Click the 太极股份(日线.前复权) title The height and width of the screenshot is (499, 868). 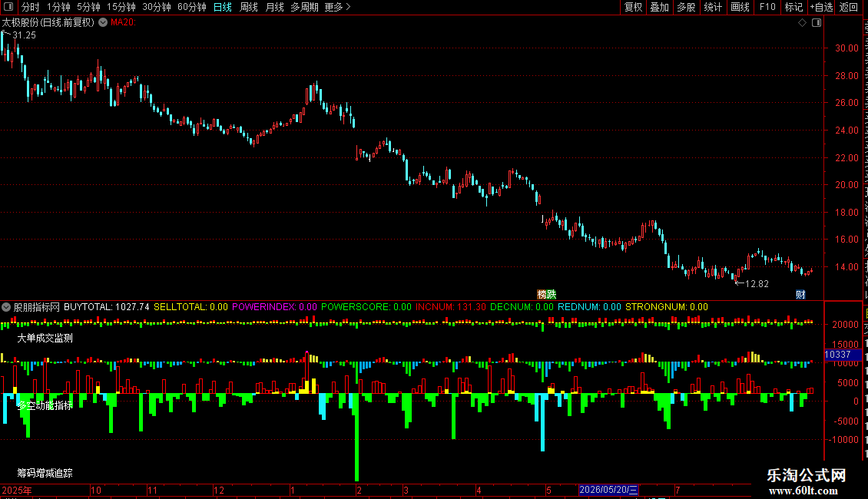coord(48,22)
